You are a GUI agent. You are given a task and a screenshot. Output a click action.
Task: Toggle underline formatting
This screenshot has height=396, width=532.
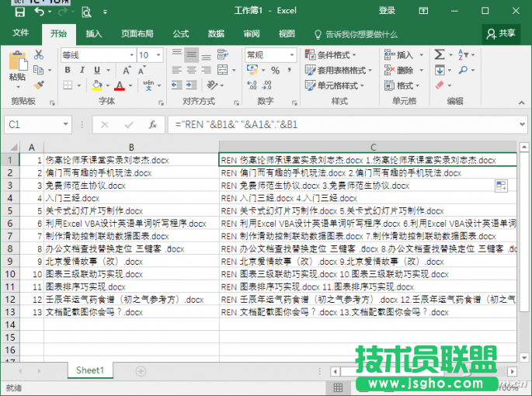coord(96,71)
